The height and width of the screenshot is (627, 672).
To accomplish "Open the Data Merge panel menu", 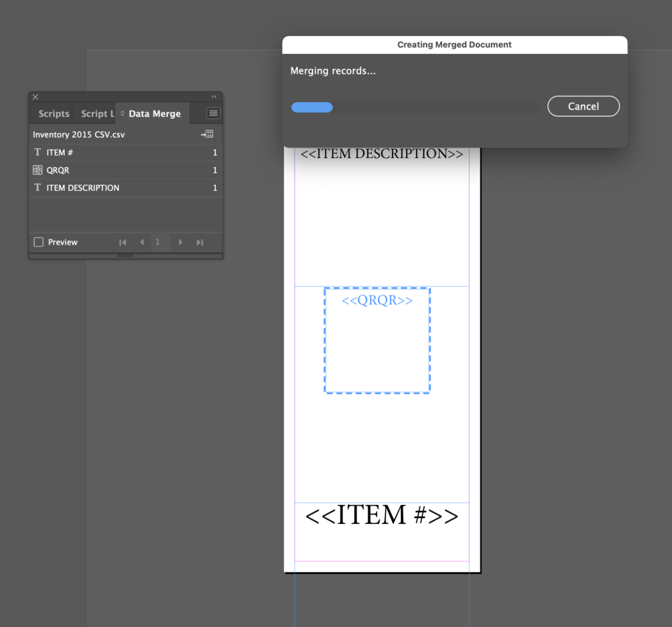I will (x=213, y=112).
